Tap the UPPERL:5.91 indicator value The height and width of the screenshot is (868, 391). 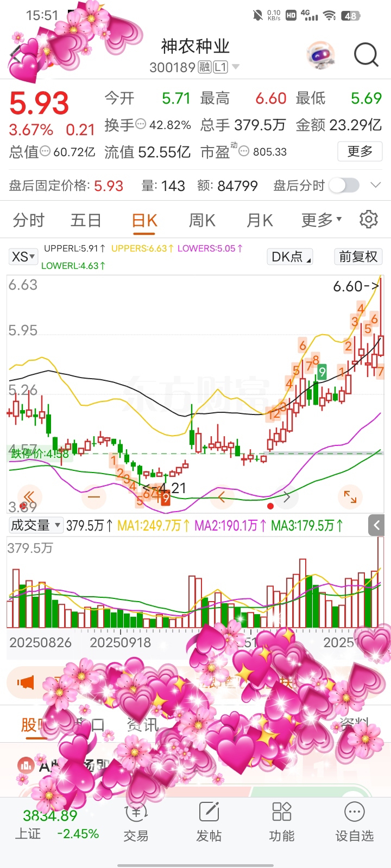[75, 248]
